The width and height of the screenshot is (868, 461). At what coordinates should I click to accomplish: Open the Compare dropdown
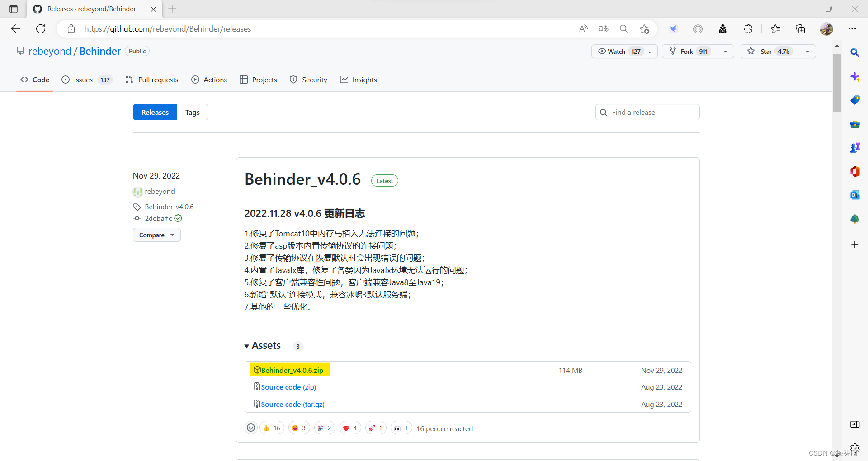(156, 235)
